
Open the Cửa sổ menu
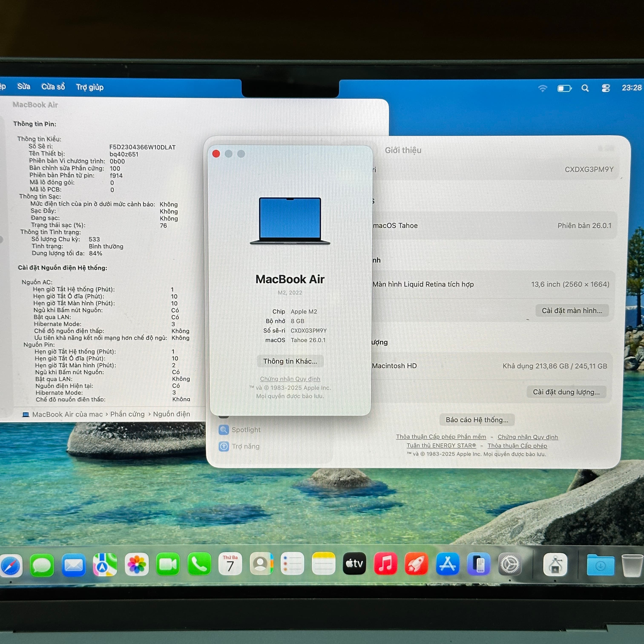coord(53,87)
